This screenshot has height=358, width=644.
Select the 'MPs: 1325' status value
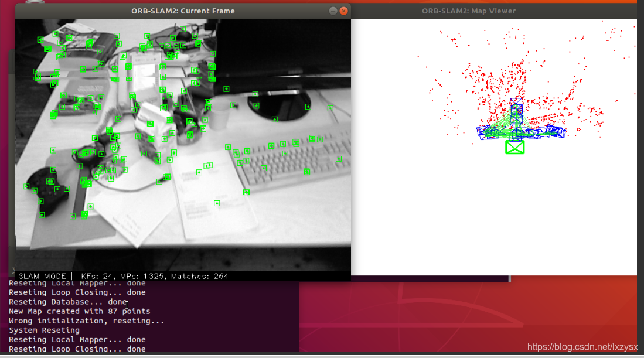pyautogui.click(x=142, y=277)
